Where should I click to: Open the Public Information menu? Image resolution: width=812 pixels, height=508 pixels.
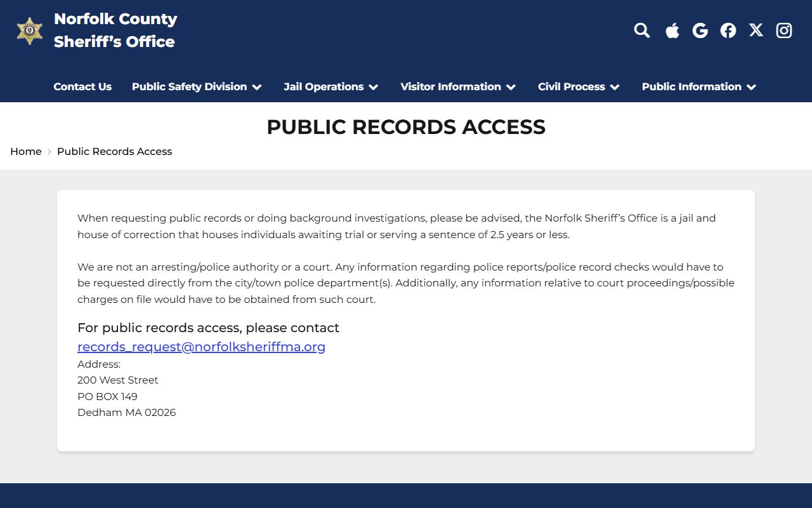pyautogui.click(x=691, y=86)
